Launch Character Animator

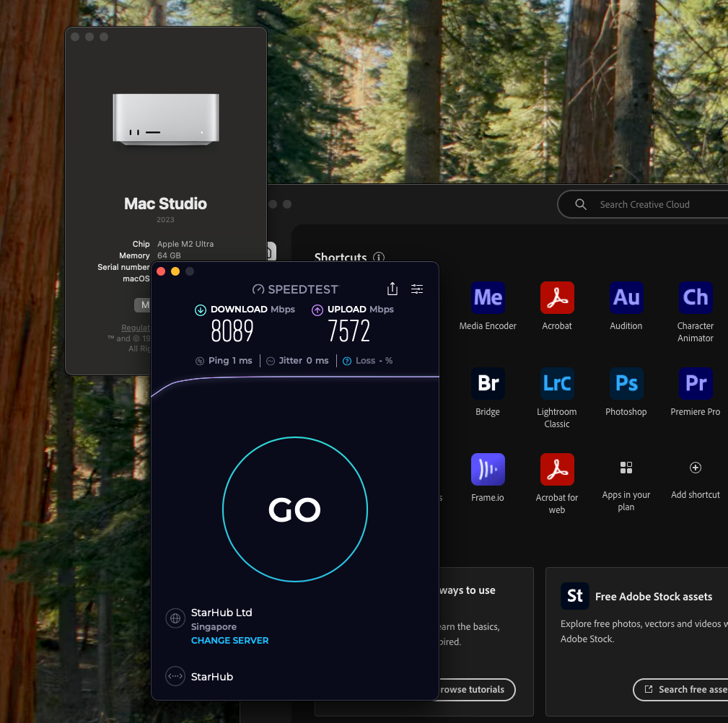(695, 298)
